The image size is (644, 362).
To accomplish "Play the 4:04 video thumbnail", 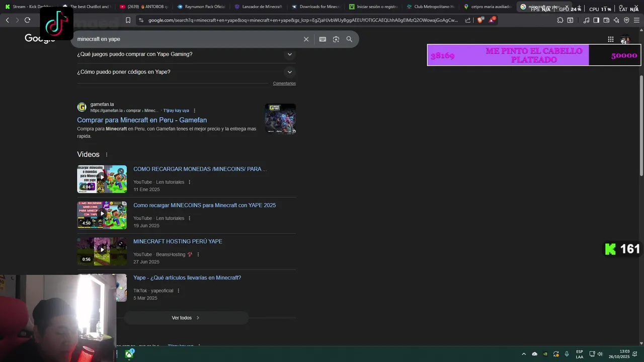I will click(x=102, y=179).
